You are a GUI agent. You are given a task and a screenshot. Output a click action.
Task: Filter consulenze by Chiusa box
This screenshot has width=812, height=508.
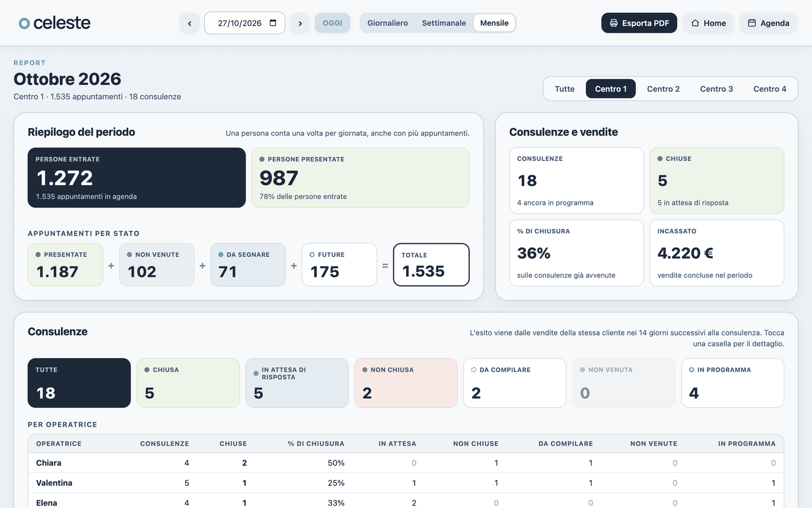188,383
